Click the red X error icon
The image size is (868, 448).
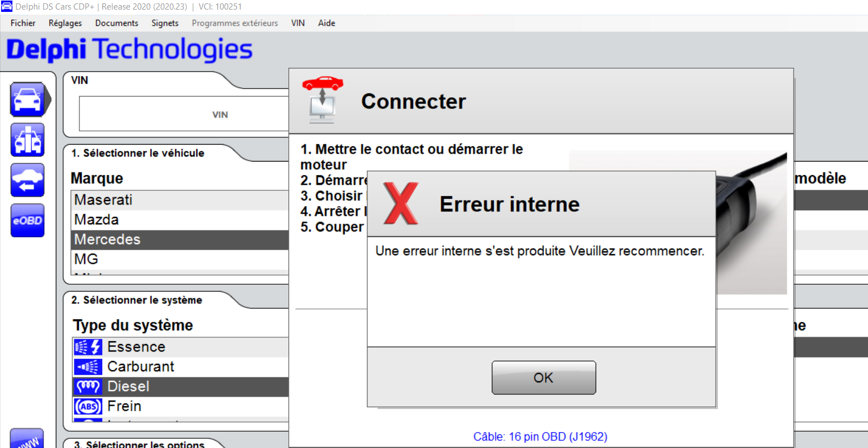point(401,203)
